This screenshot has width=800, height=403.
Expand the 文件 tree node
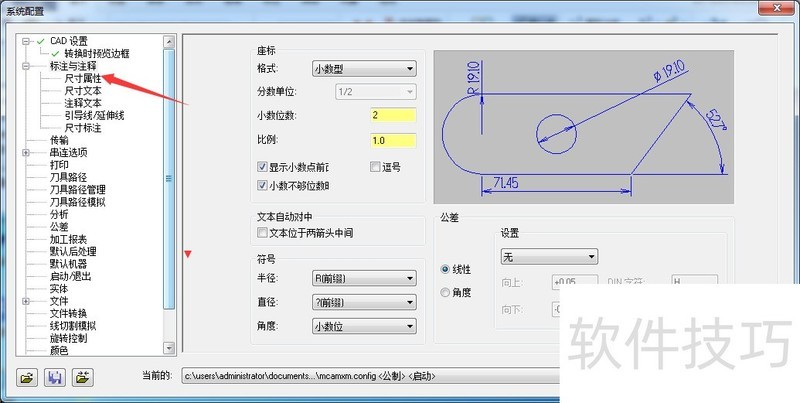pos(26,301)
